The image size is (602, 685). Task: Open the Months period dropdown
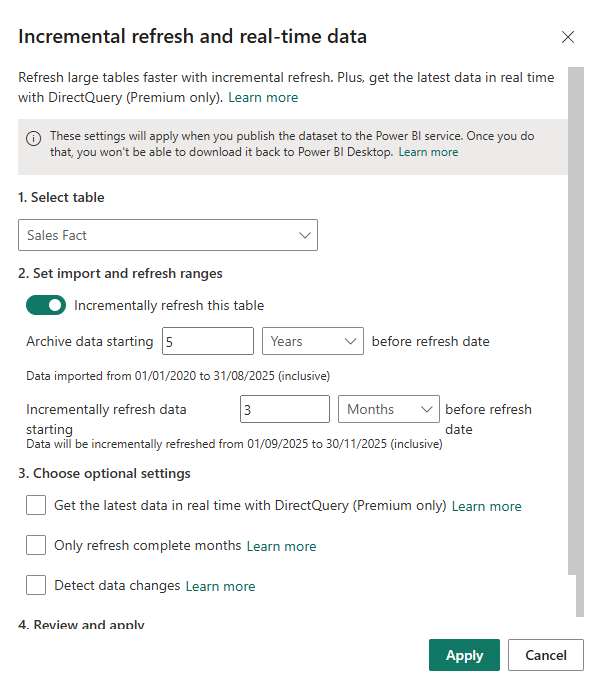389,409
